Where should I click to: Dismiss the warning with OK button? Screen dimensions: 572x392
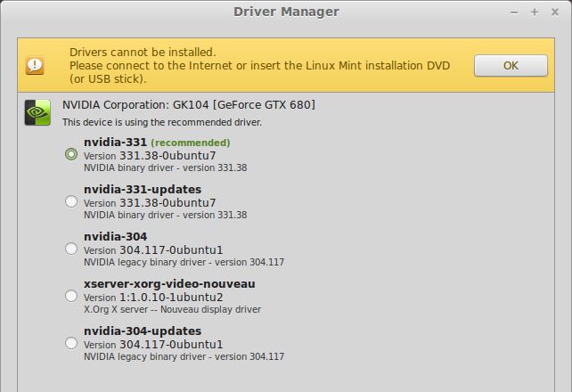[511, 66]
